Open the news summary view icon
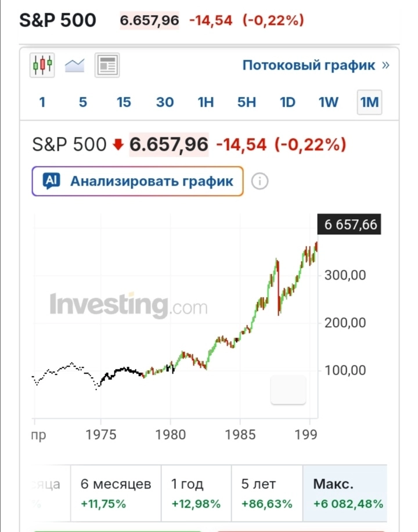This screenshot has height=532, width=418. click(x=106, y=65)
